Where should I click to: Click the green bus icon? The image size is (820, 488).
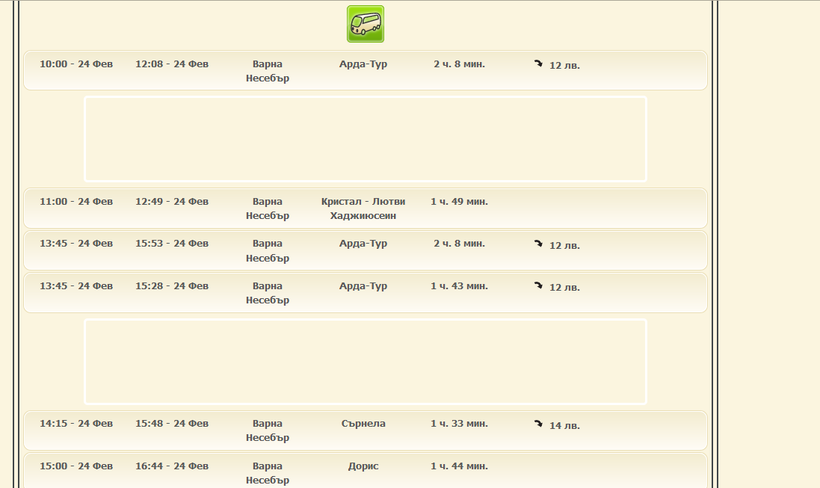pyautogui.click(x=365, y=24)
